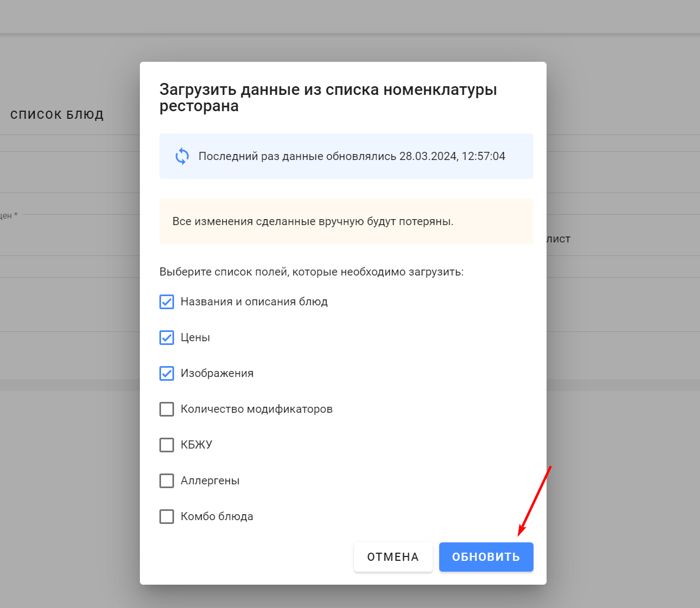Uncheck the 'Названия и описания блюд' checkbox

[166, 302]
